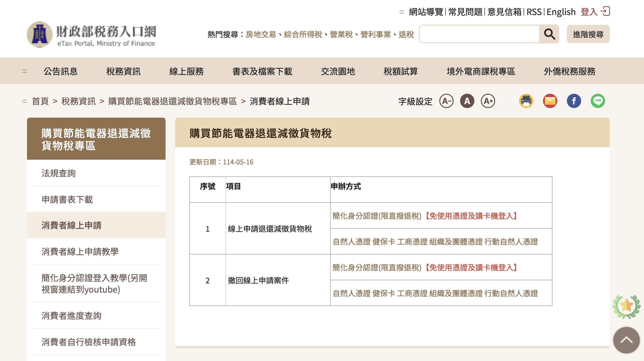Screen dimensions: 644x361
Task: Switch to English site
Action: coord(561,12)
